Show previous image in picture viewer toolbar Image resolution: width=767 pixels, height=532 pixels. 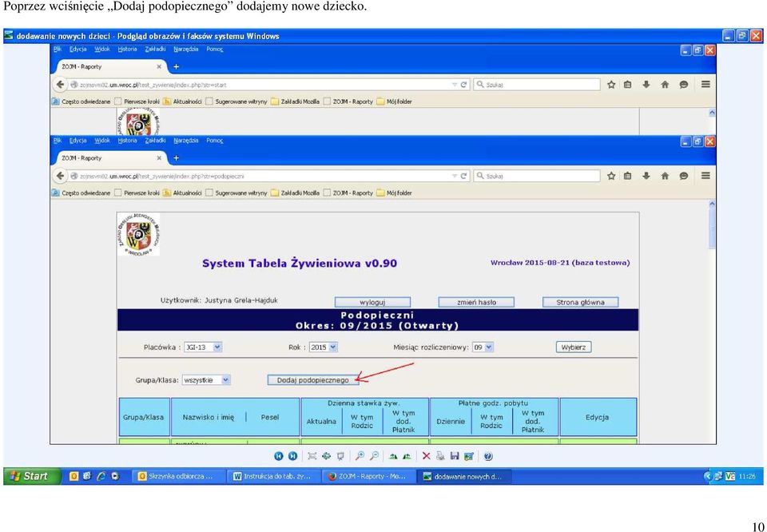[278, 456]
